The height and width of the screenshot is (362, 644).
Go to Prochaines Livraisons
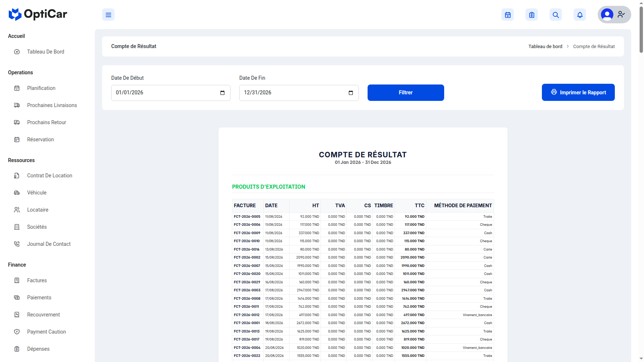52,105
